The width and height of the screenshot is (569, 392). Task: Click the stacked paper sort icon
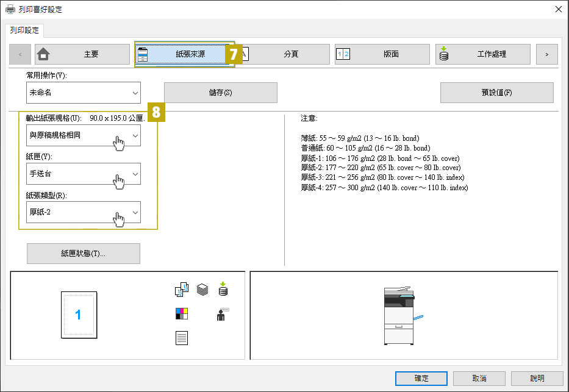point(202,290)
